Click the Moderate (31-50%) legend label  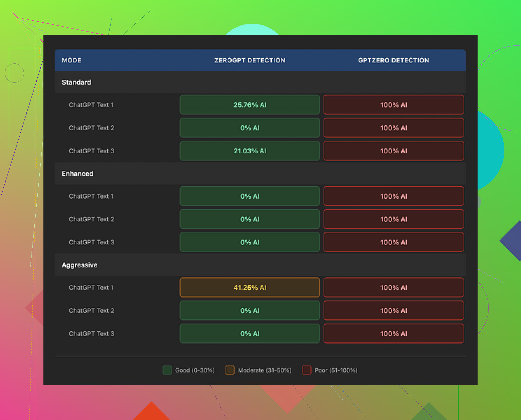(x=265, y=370)
